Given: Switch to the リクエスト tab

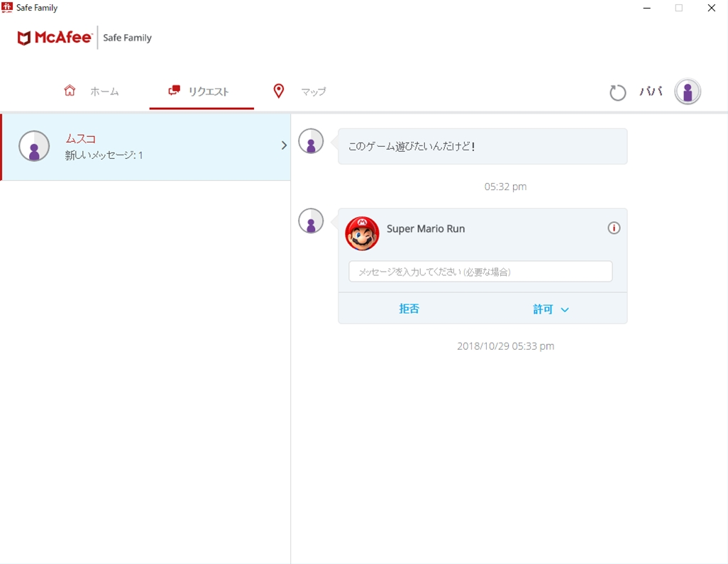Looking at the screenshot, I should [202, 91].
